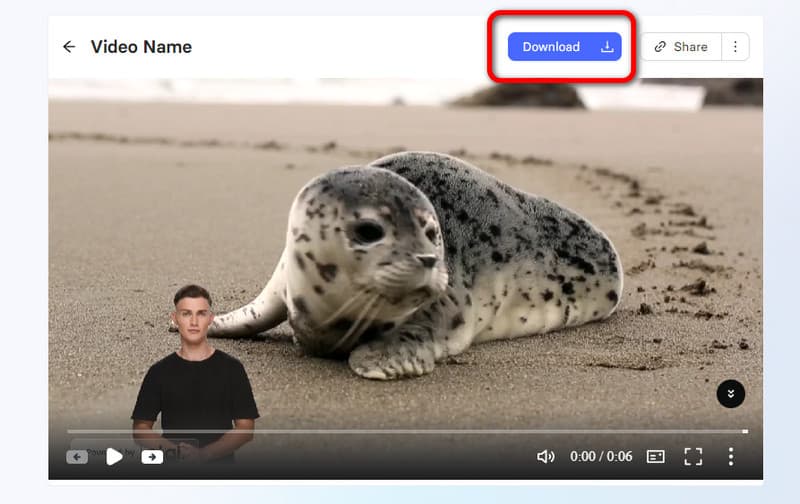Image resolution: width=800 pixels, height=504 pixels.
Task: Open more options beside Share
Action: [x=735, y=47]
